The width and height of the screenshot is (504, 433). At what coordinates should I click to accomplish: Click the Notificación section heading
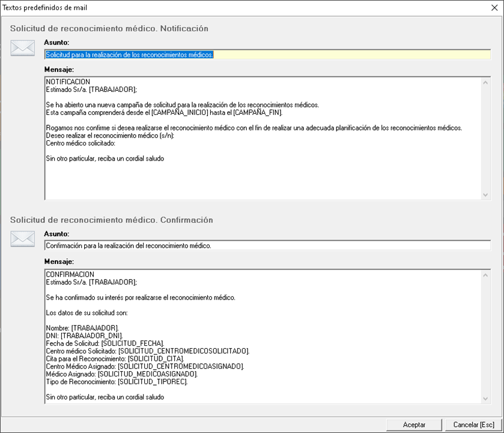pyautogui.click(x=109, y=28)
